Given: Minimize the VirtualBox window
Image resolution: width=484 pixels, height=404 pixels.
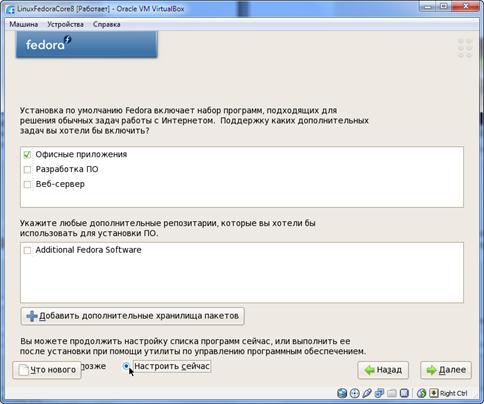Looking at the screenshot, I should pyautogui.click(x=428, y=6).
